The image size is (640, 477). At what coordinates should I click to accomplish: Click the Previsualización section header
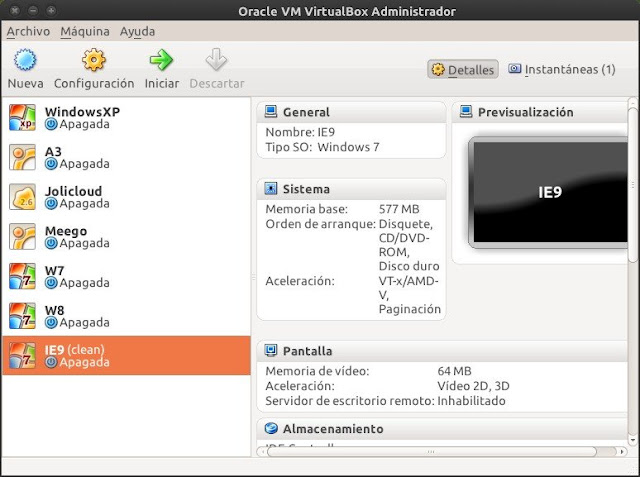[x=526, y=112]
